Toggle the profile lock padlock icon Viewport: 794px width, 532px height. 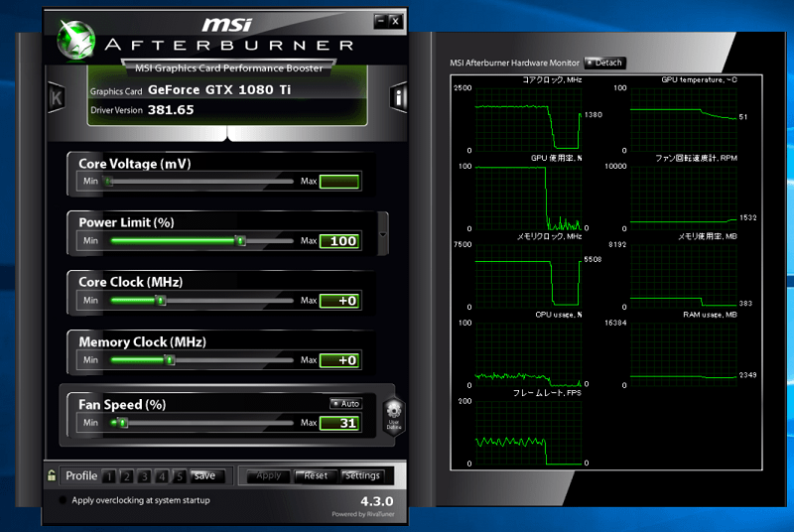click(52, 475)
